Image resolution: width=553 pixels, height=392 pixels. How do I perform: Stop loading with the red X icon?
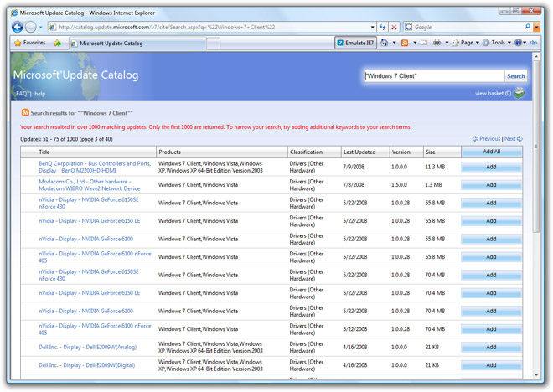tap(394, 27)
